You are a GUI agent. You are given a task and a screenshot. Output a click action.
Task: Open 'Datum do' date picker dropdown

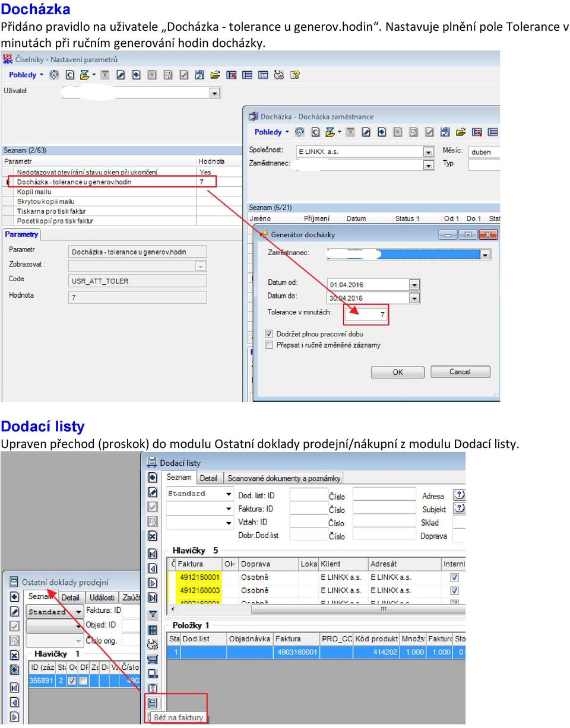coord(414,298)
